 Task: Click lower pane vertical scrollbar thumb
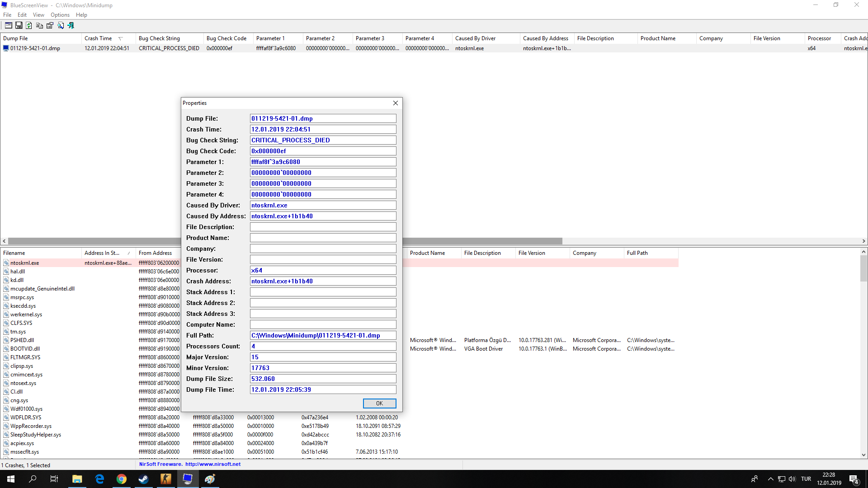[x=863, y=268]
